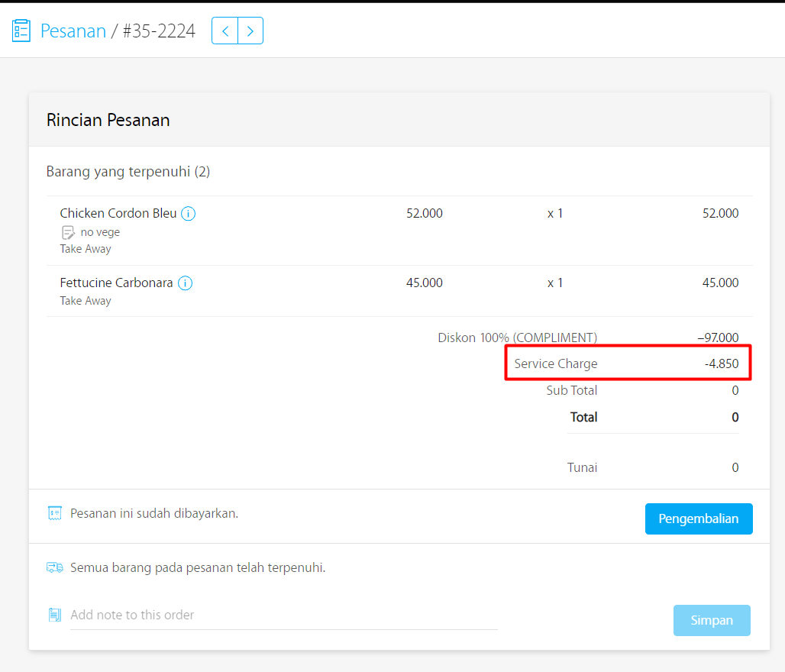
Task: Click the delivery truck icon beside fulfilled message
Action: click(x=54, y=567)
